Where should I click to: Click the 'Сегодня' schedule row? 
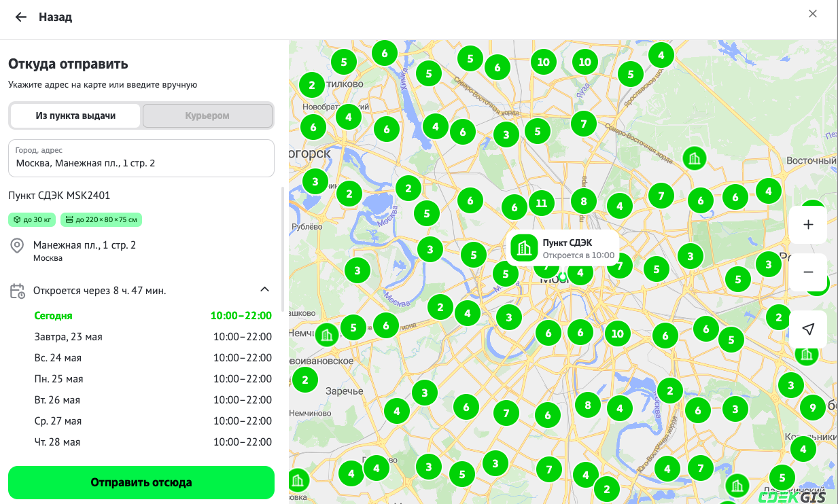coord(153,316)
